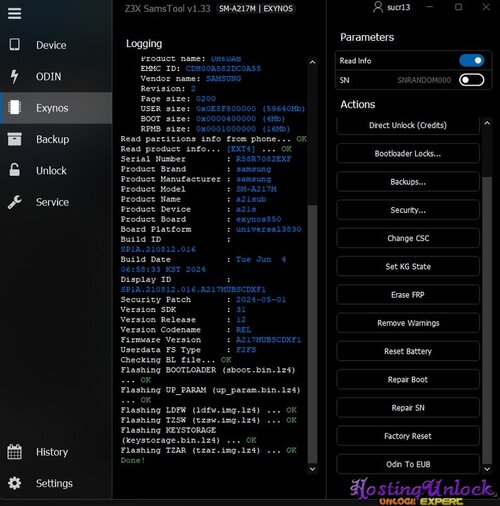Click the Settings gear icon

pos(14,483)
